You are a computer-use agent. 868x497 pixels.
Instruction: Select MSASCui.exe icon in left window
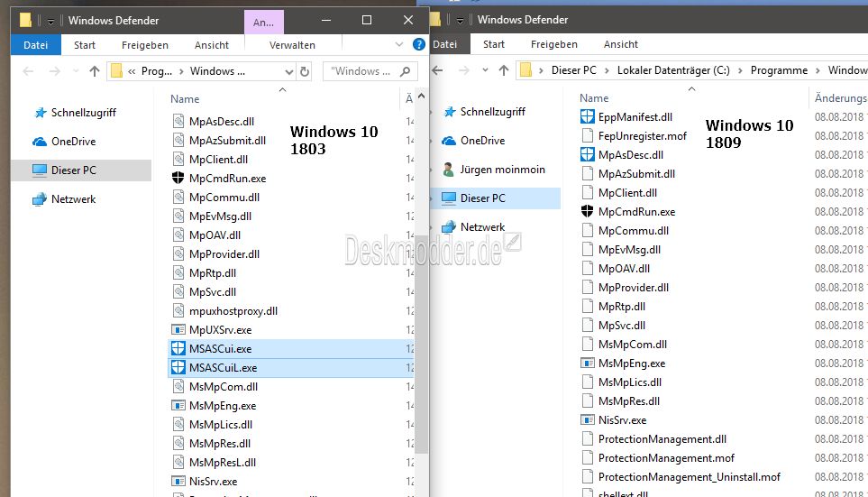178,348
